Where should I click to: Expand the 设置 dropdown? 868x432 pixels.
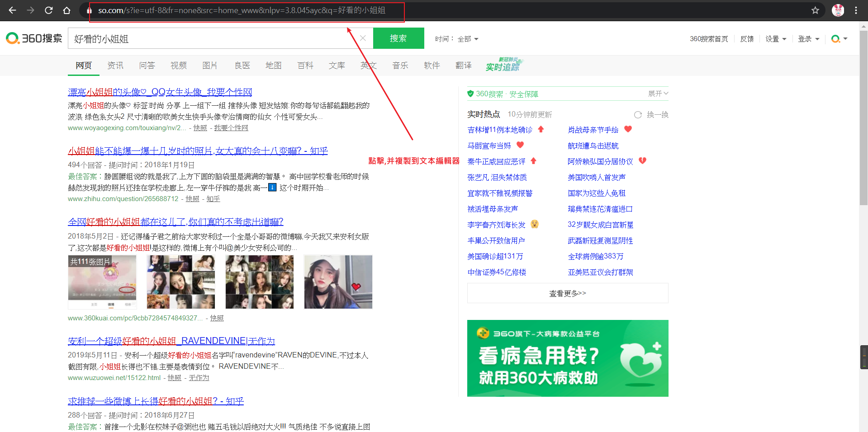click(776, 39)
